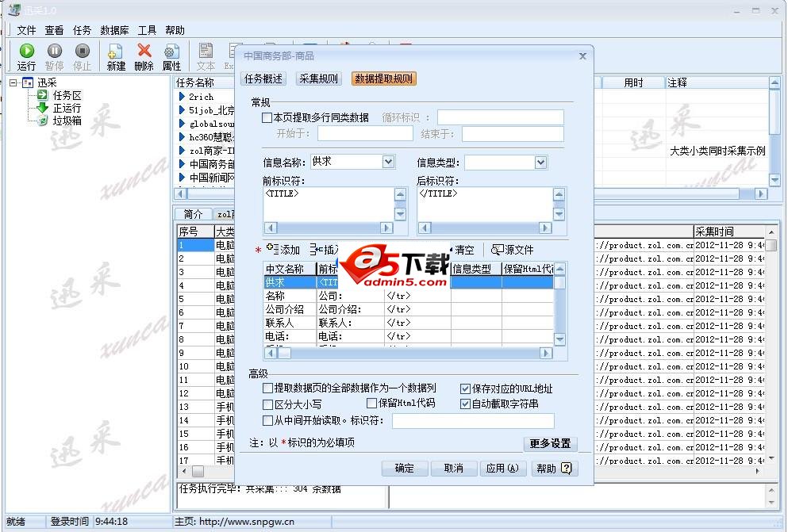Open the 帮助 menu
This screenshot has height=532, width=788.
pyautogui.click(x=175, y=30)
